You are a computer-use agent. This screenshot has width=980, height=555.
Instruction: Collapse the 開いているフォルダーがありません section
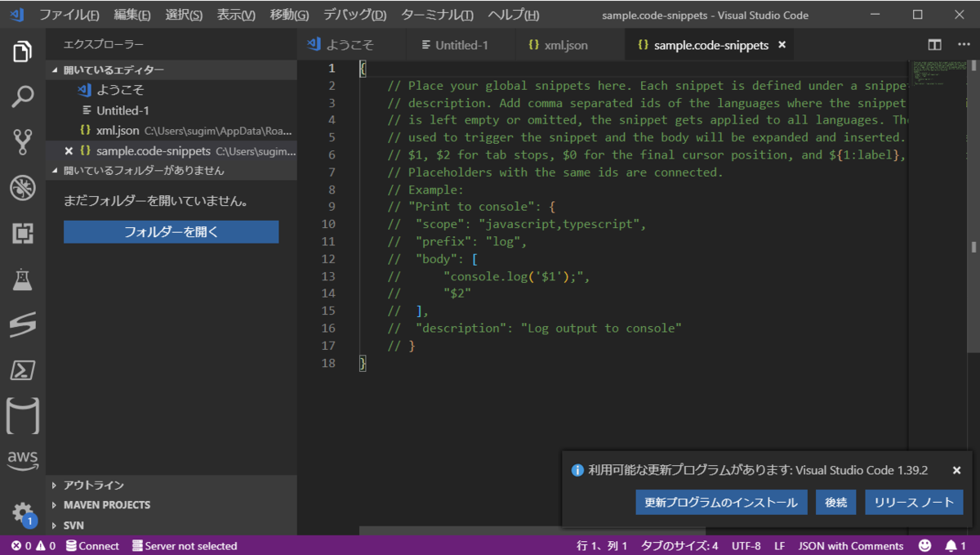pyautogui.click(x=171, y=170)
